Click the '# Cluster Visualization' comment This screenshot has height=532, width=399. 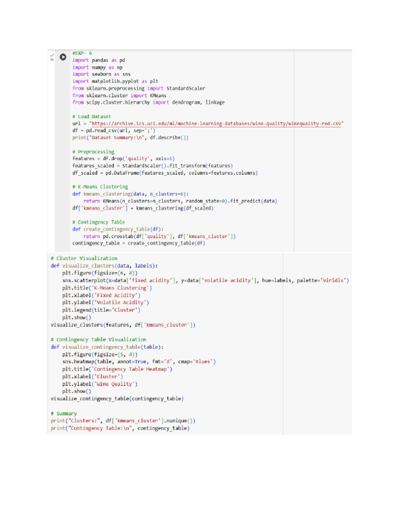(x=84, y=258)
